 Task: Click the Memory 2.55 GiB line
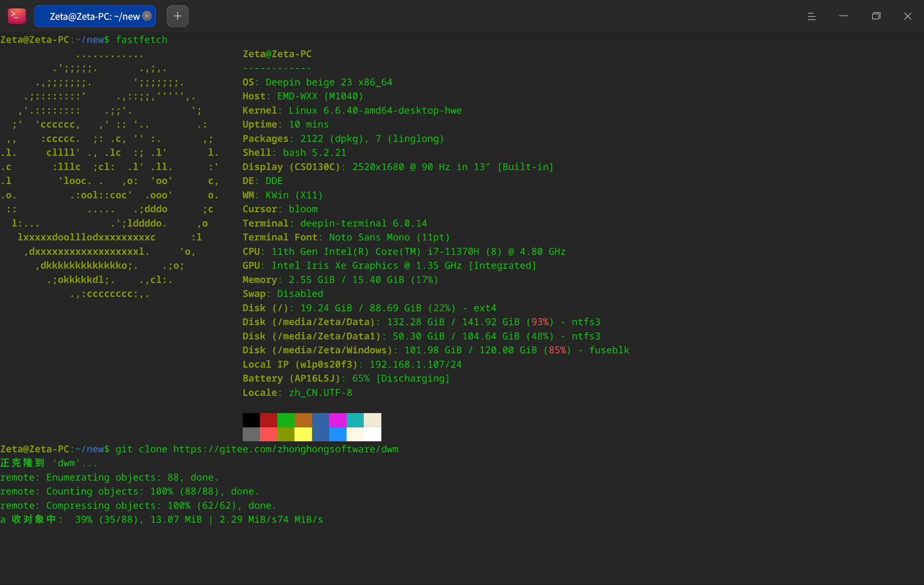[340, 280]
